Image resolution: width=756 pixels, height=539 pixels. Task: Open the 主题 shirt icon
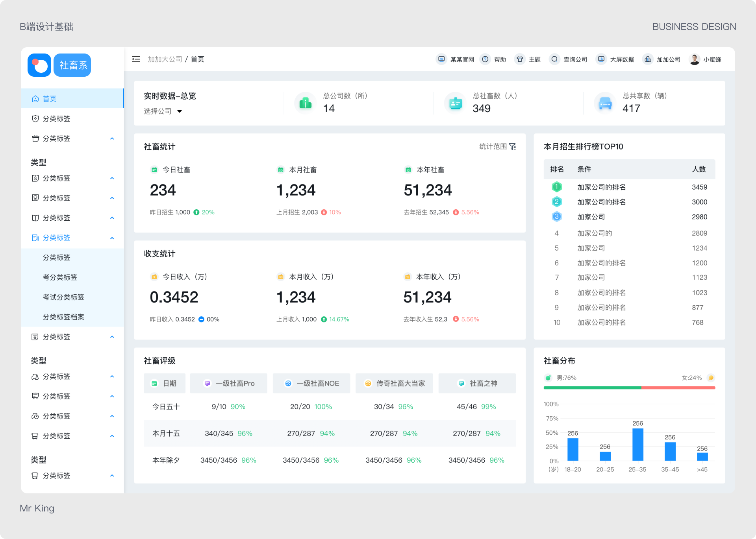click(x=520, y=59)
